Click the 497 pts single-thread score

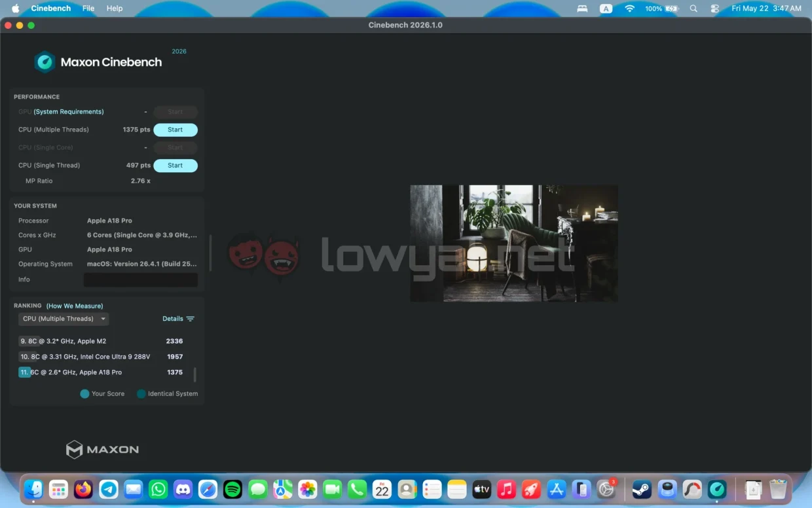click(138, 166)
